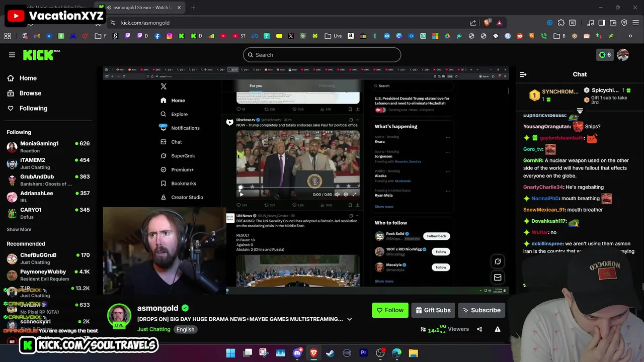Click the circular refresh icon beside chat
Image resolution: width=644 pixels, height=362 pixels.
point(498,261)
